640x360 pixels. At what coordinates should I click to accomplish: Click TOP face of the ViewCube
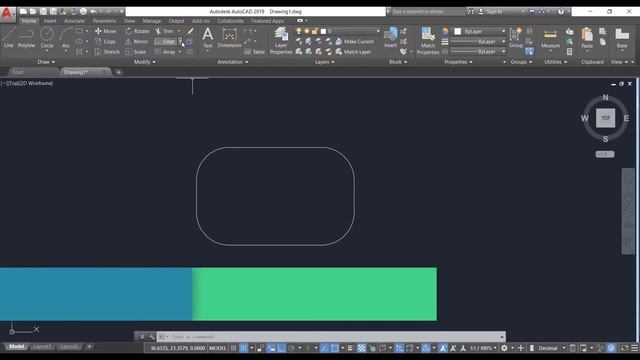[x=605, y=118]
